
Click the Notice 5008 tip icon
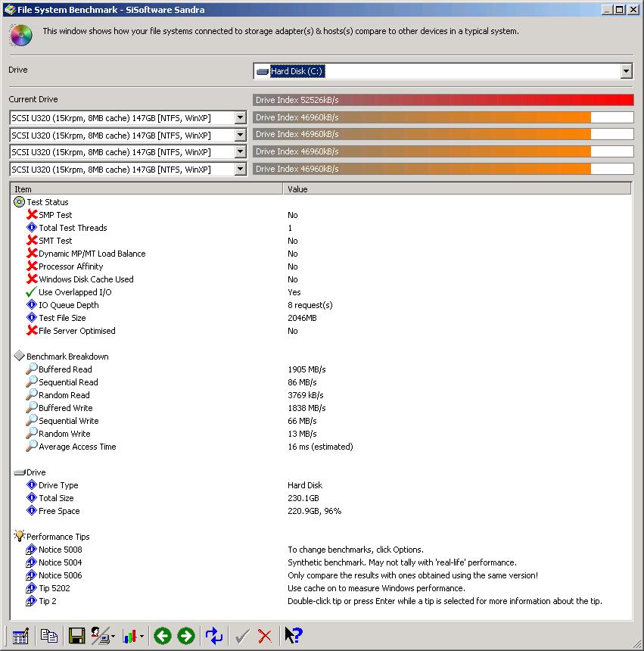click(x=32, y=550)
